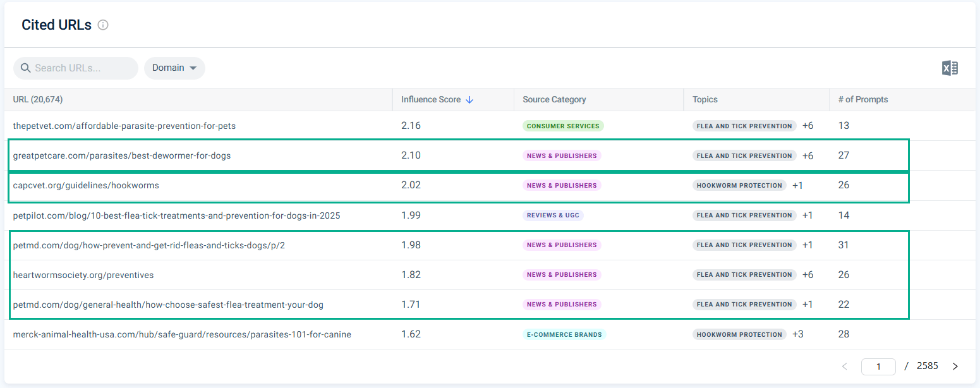Open merck-animal-health-usa.com parasites-101 URL
This screenshot has height=388, width=980.
[182, 334]
